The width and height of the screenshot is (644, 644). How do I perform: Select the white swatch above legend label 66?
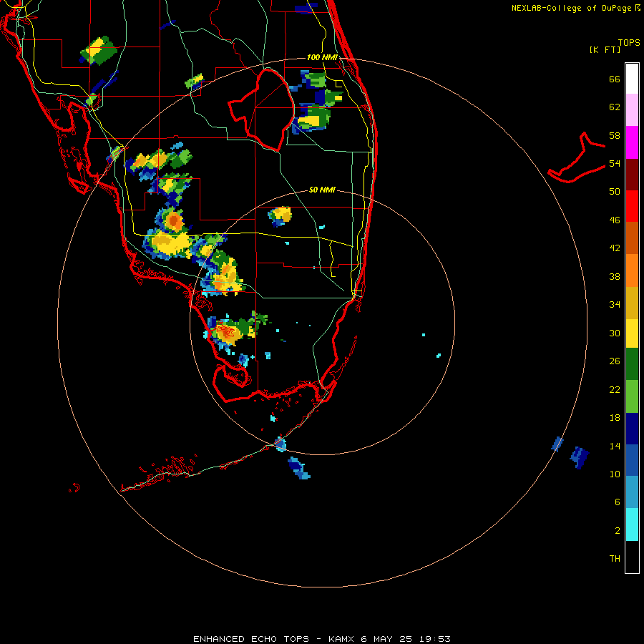(632, 79)
